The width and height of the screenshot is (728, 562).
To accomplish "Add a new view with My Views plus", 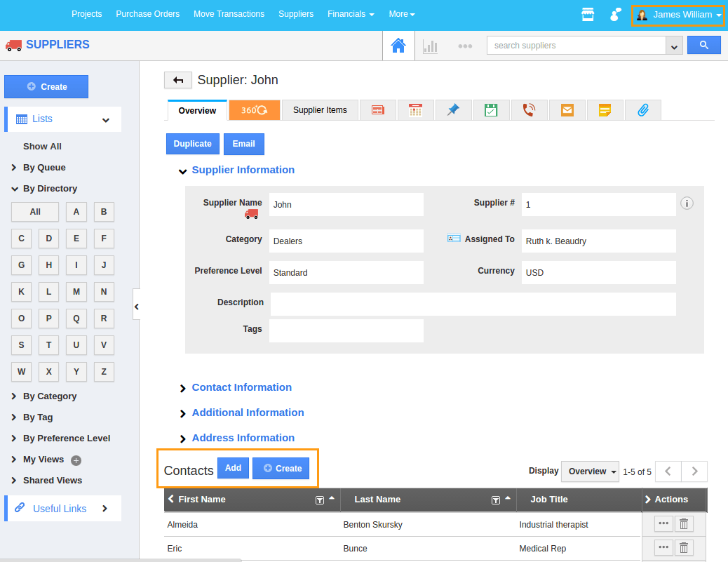I will pos(76,460).
